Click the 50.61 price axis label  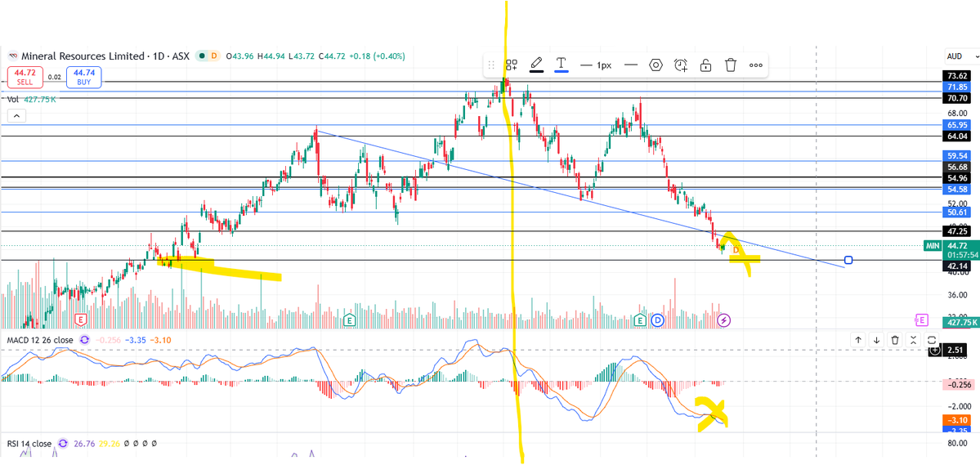click(956, 212)
